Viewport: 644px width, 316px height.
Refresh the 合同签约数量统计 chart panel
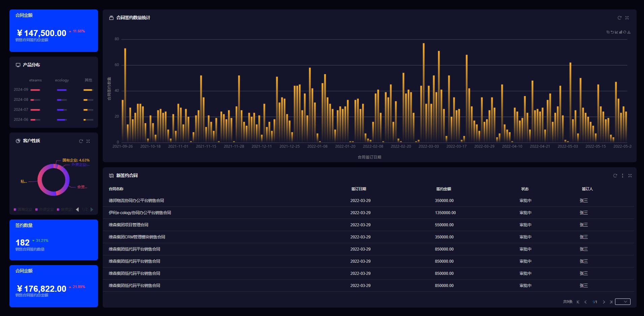coord(619,18)
